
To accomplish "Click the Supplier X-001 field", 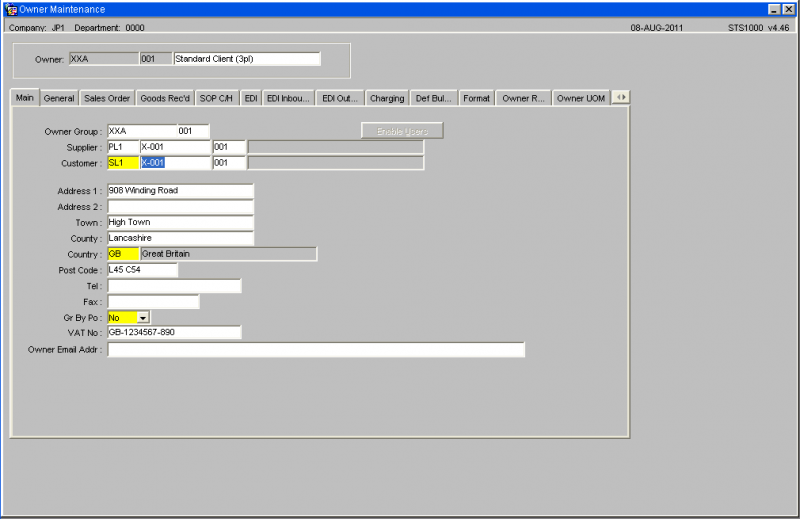I will pyautogui.click(x=176, y=147).
